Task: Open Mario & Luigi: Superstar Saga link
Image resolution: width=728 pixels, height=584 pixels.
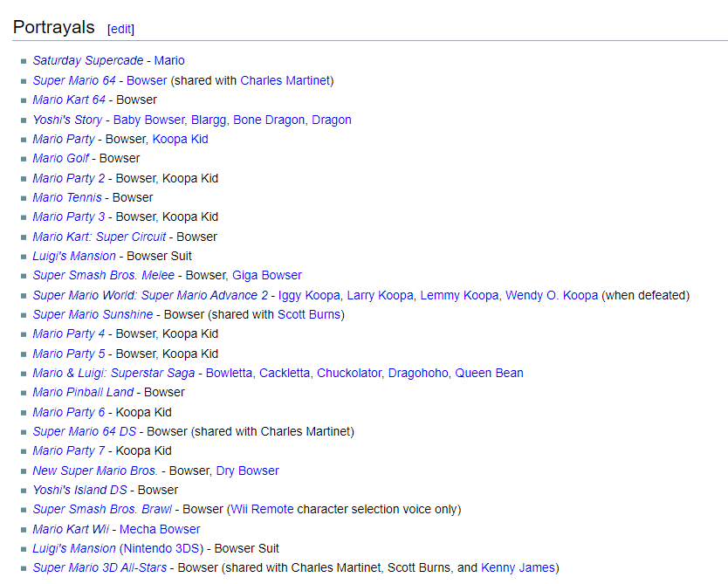Action: point(113,374)
